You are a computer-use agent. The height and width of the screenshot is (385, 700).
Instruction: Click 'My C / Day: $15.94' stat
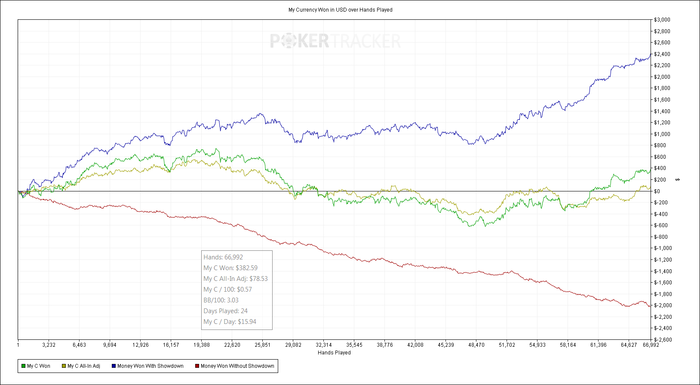[x=229, y=322]
